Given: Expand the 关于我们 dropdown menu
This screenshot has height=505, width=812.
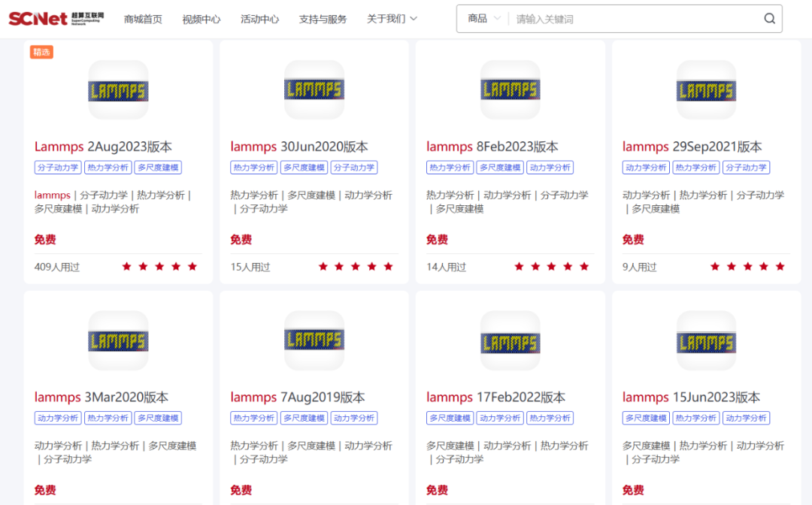Looking at the screenshot, I should (392, 19).
